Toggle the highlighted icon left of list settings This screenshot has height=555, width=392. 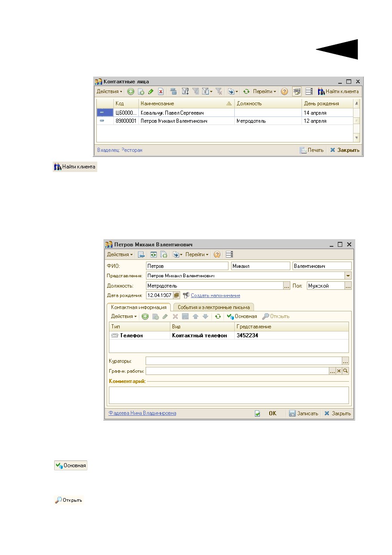pyautogui.click(x=297, y=91)
